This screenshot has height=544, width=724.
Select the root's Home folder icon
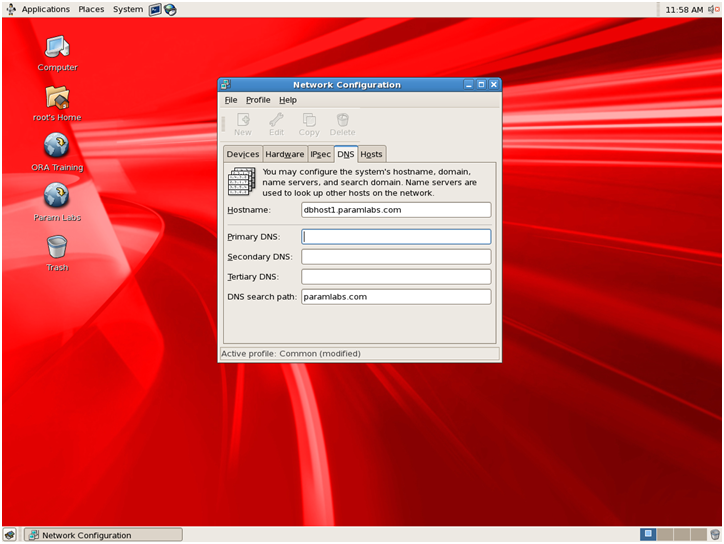click(x=57, y=103)
